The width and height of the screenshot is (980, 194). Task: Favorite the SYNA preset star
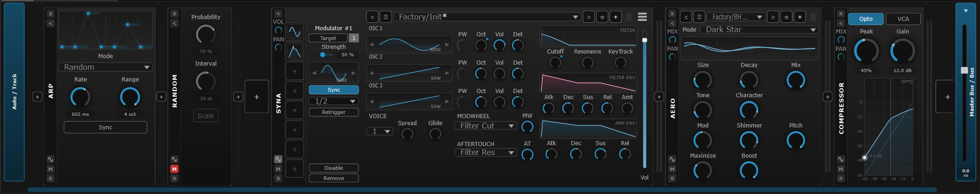602,17
